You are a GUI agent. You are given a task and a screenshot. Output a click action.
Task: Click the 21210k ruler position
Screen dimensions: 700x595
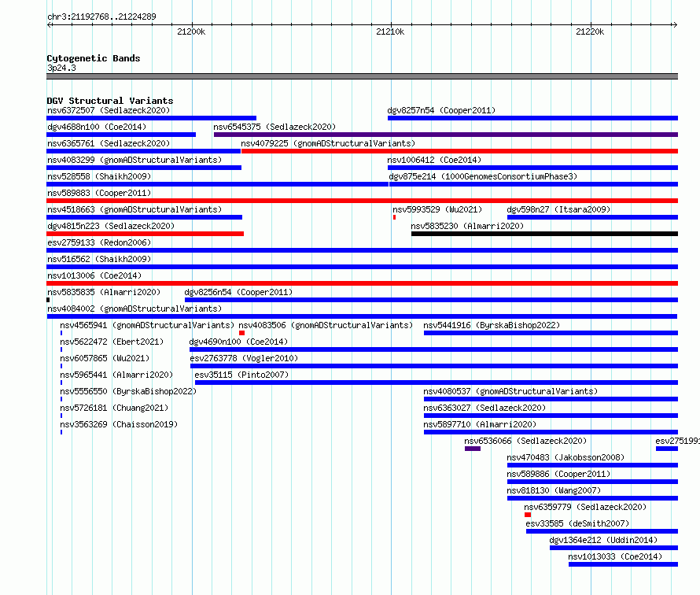[x=390, y=31]
